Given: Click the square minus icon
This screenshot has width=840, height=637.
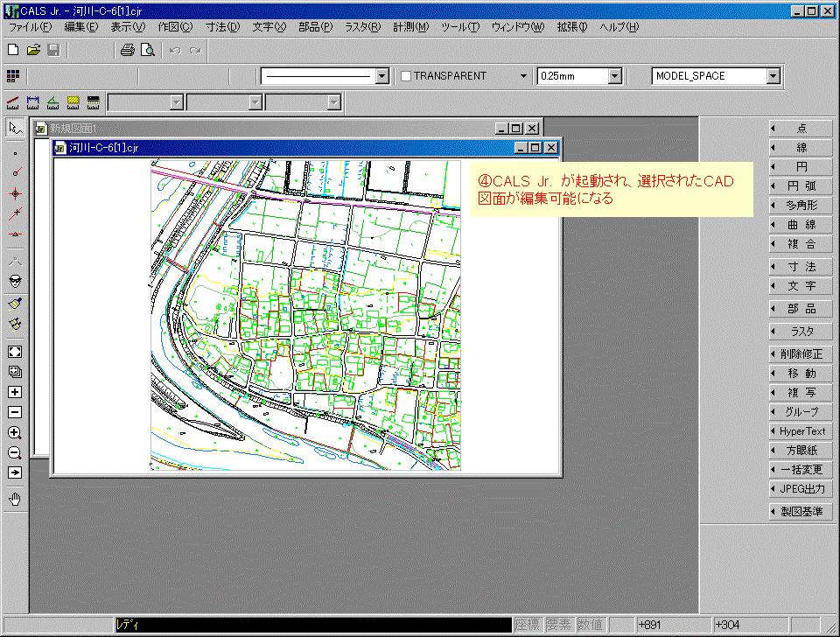Looking at the screenshot, I should click(15, 412).
